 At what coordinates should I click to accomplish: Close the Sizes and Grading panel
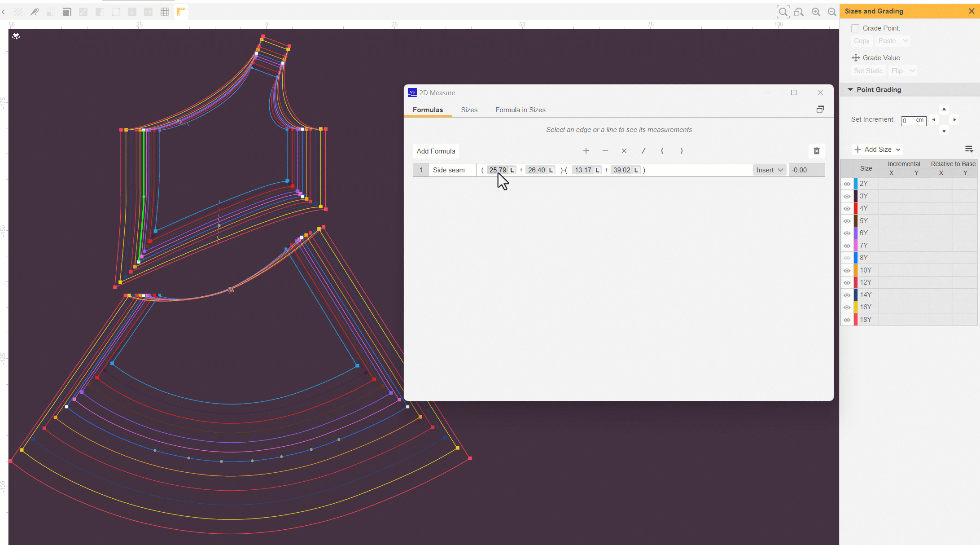click(x=971, y=11)
